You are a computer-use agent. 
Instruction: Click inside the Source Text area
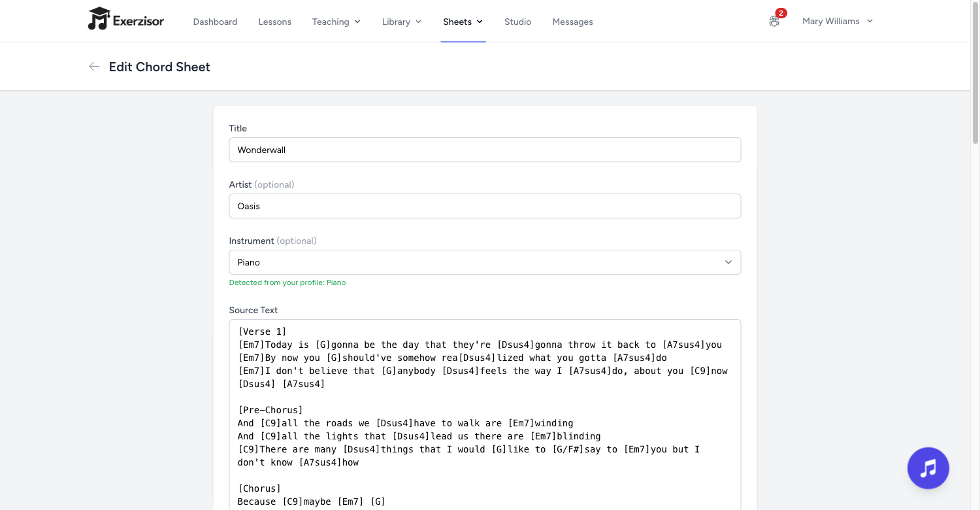coord(485,415)
